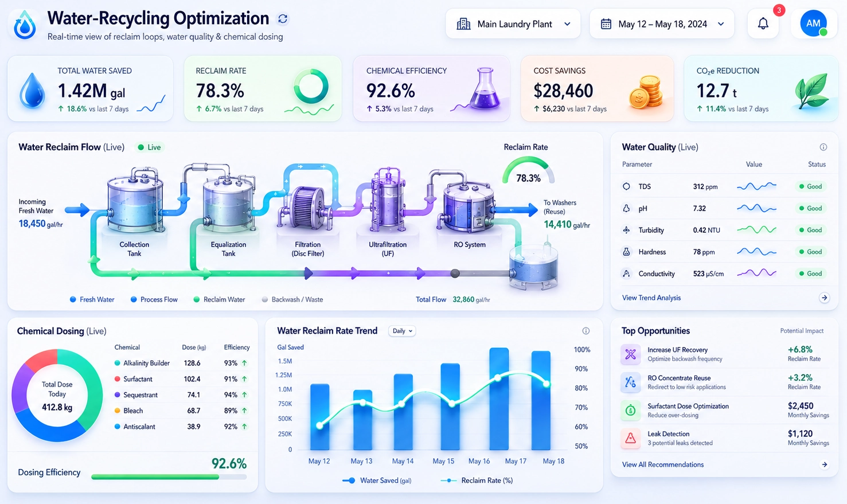The image size is (847, 504).
Task: Click the Reclaim Rate donut ring icon
Action: [x=311, y=87]
